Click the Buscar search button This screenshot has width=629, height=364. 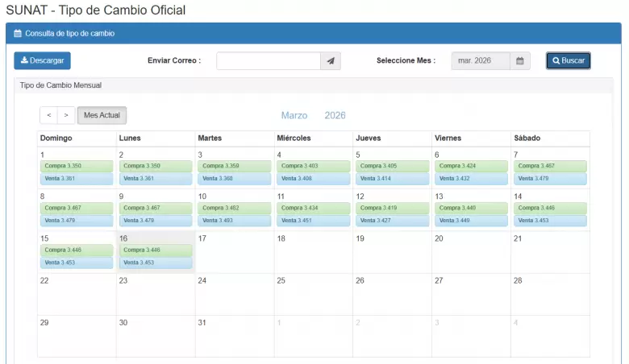(568, 61)
